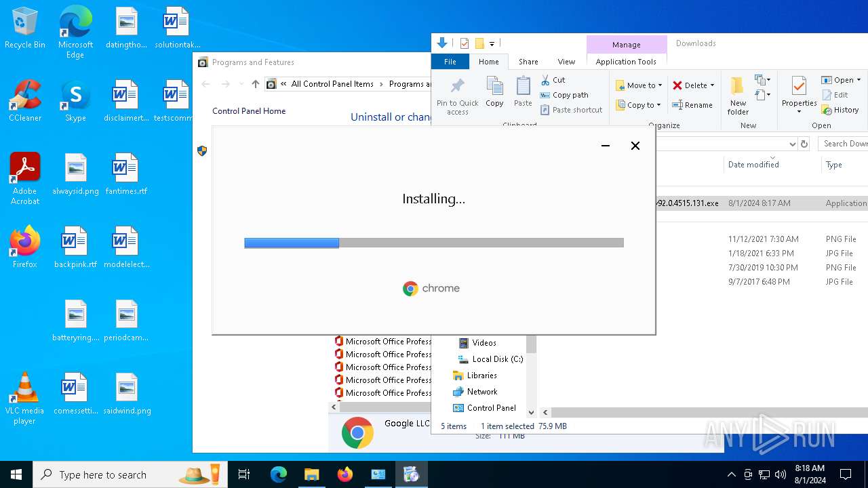
Task: Click the Installing progress bar
Action: click(434, 243)
